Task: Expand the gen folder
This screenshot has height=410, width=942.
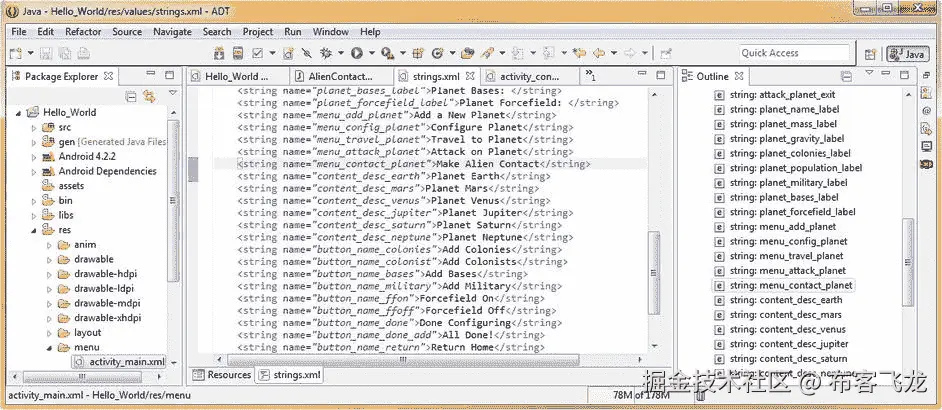Action: [34, 142]
